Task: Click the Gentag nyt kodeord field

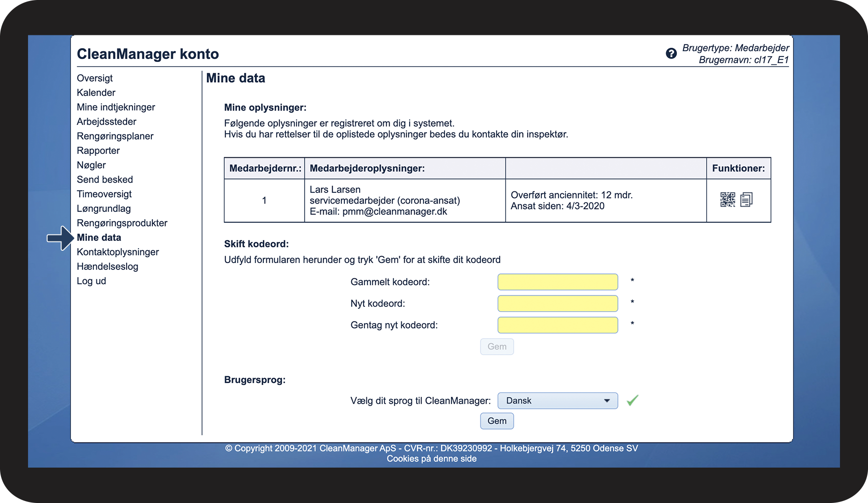Action: click(x=558, y=325)
